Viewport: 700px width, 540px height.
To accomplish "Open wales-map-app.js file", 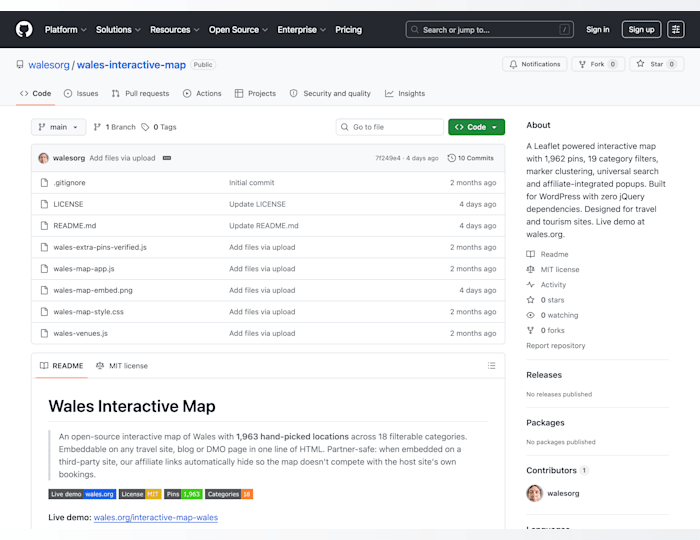I will [84, 269].
